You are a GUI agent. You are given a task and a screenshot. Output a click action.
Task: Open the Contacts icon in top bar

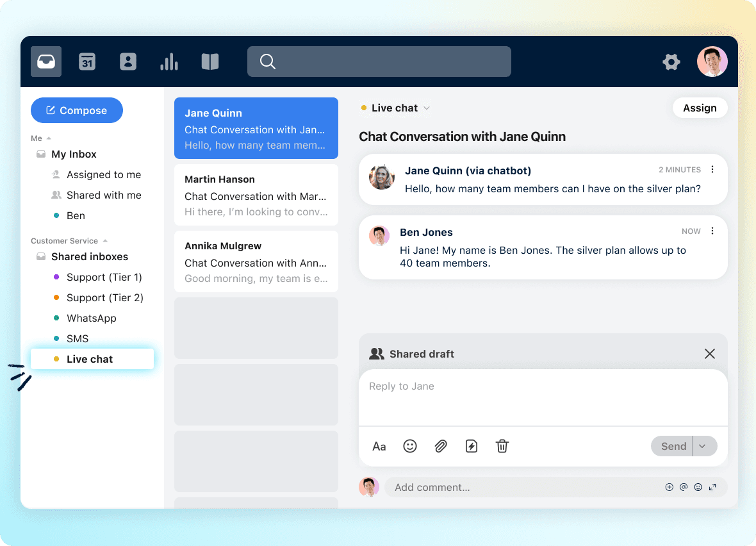pos(127,62)
